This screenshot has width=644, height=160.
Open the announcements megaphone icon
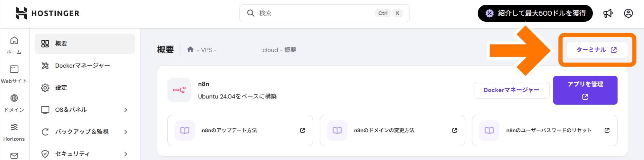point(608,13)
